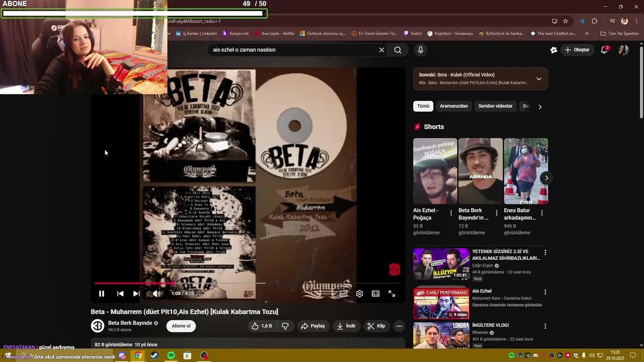Image resolution: width=644 pixels, height=362 pixels.
Task: Open the Ais Ezhel - Poğaça short
Action: pos(435,171)
